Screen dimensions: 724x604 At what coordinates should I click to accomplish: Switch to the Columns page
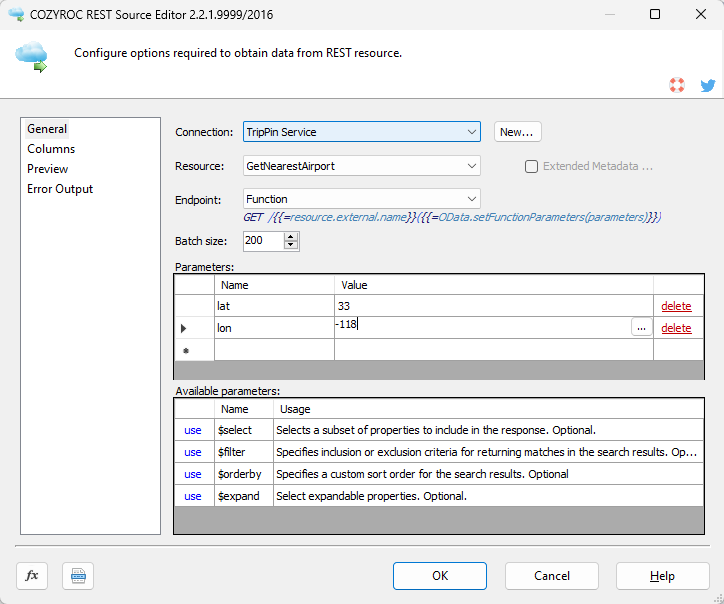51,149
